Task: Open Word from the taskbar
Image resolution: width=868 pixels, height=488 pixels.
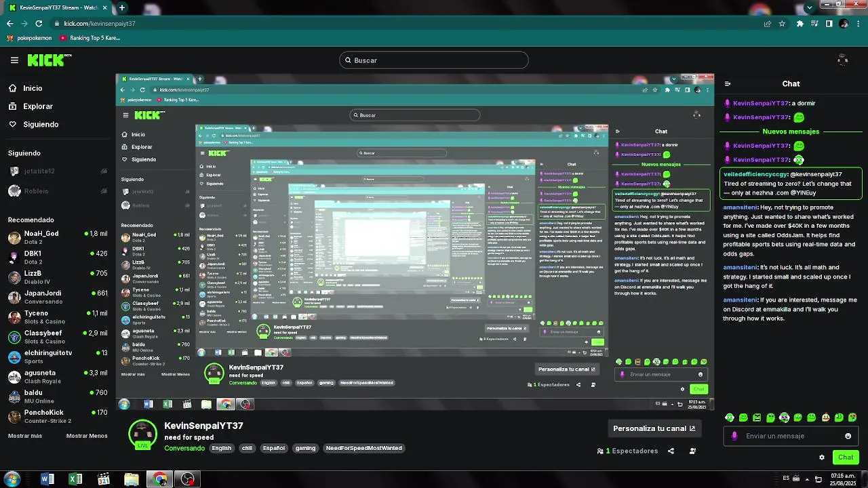Action: click(x=47, y=479)
